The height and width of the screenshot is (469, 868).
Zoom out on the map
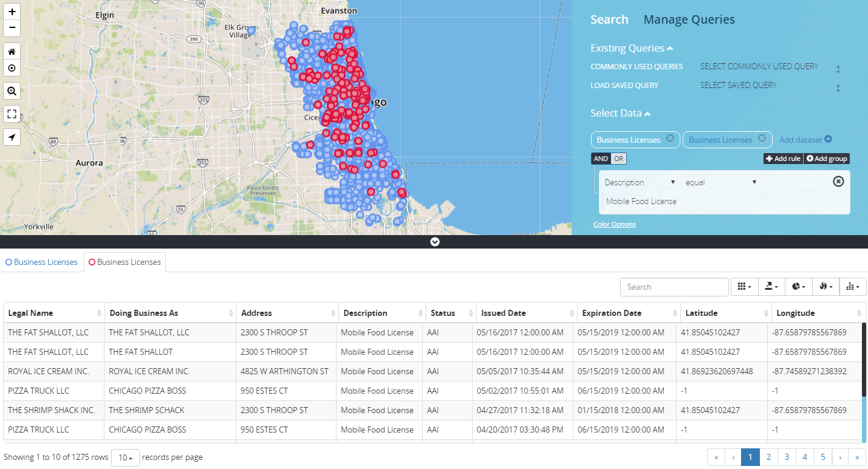(x=12, y=29)
